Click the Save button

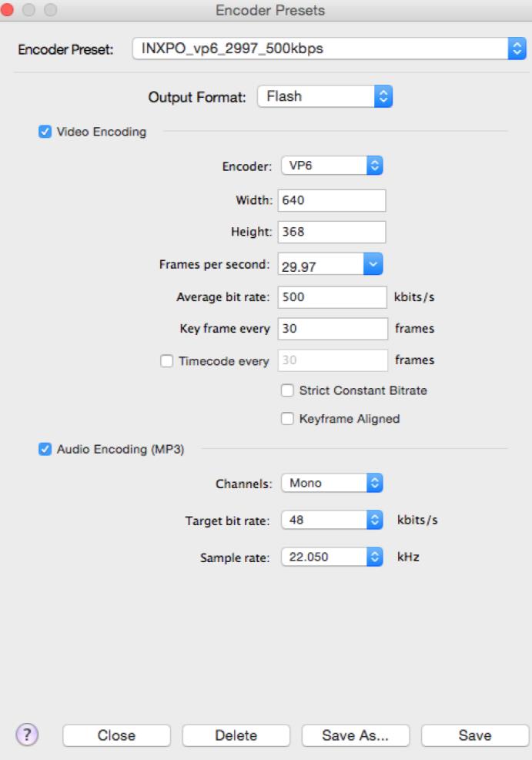[474, 735]
